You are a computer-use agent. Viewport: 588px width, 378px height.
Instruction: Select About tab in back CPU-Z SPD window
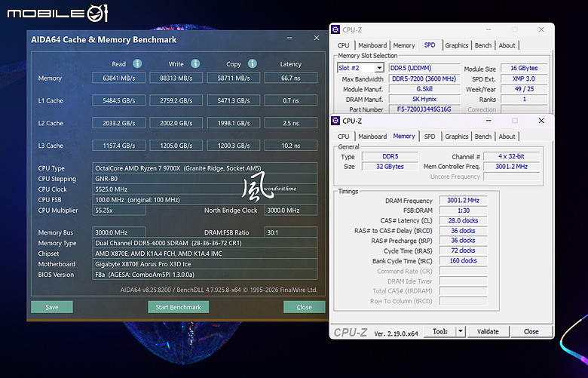(507, 45)
